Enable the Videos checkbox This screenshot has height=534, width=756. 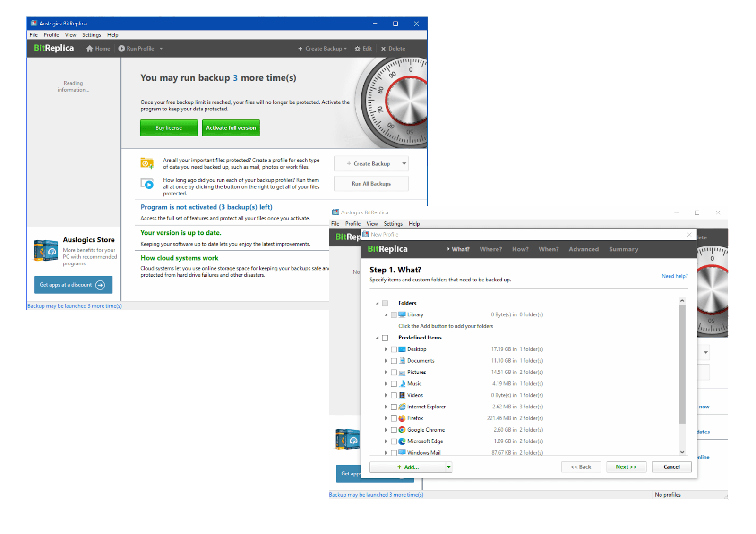click(x=394, y=395)
